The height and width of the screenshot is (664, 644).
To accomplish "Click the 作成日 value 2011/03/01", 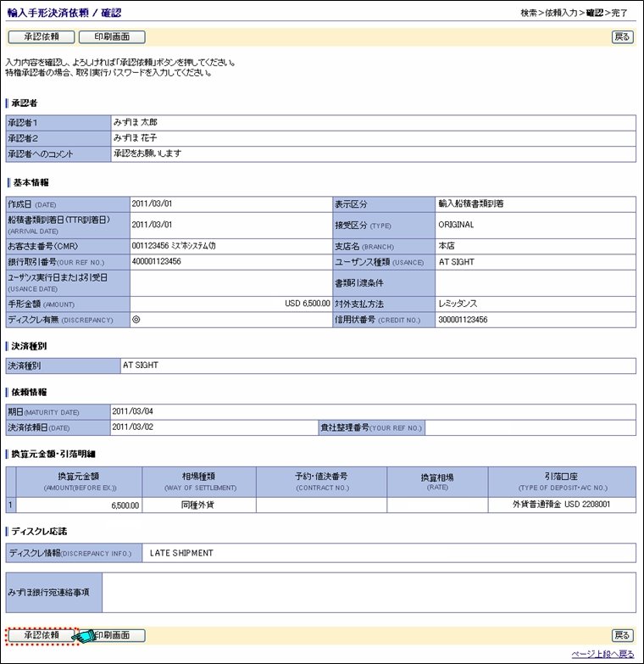I will [x=152, y=204].
